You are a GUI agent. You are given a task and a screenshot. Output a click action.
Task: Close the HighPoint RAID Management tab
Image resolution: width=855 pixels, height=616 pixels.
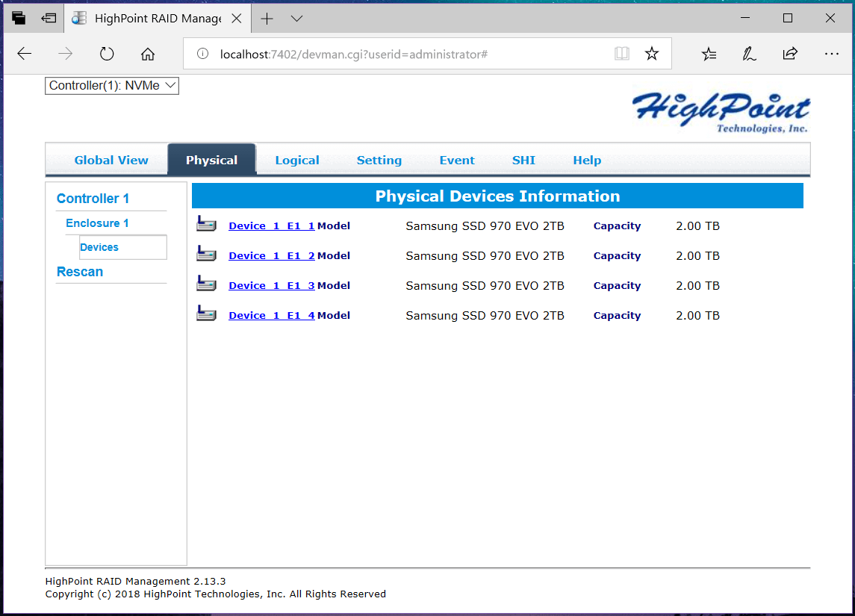click(x=237, y=19)
